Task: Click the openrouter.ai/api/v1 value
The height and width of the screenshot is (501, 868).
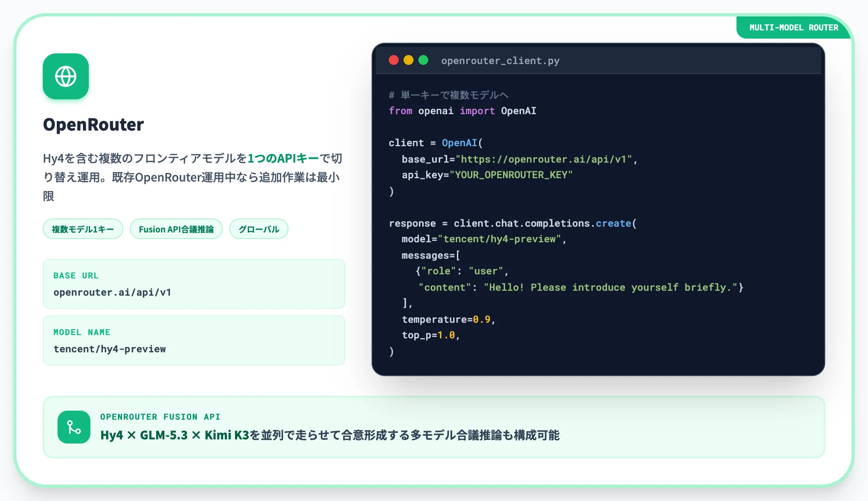Action: [x=112, y=292]
